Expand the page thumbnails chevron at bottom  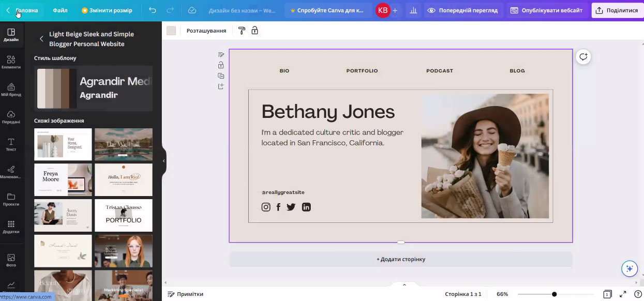pos(404,285)
